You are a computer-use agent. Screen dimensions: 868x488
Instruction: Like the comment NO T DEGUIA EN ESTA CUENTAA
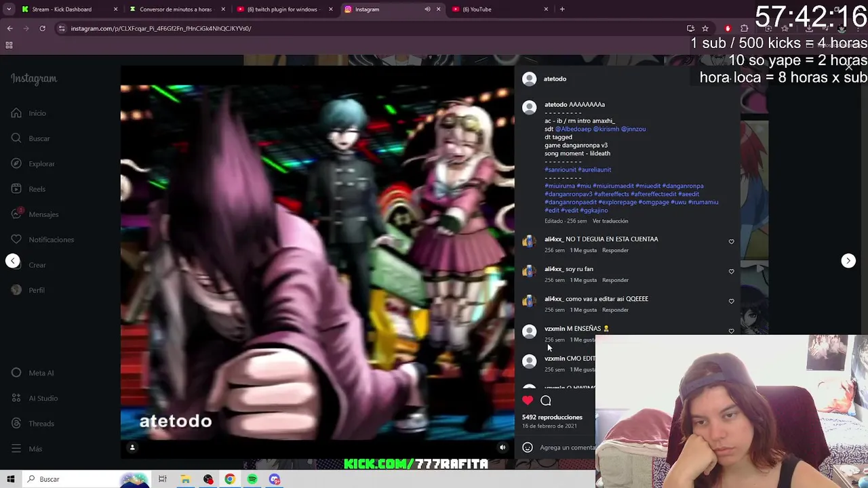click(731, 242)
